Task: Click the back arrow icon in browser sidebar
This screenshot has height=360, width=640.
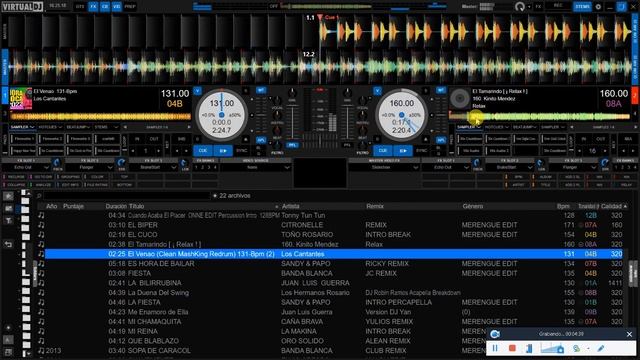Action: pos(8,244)
